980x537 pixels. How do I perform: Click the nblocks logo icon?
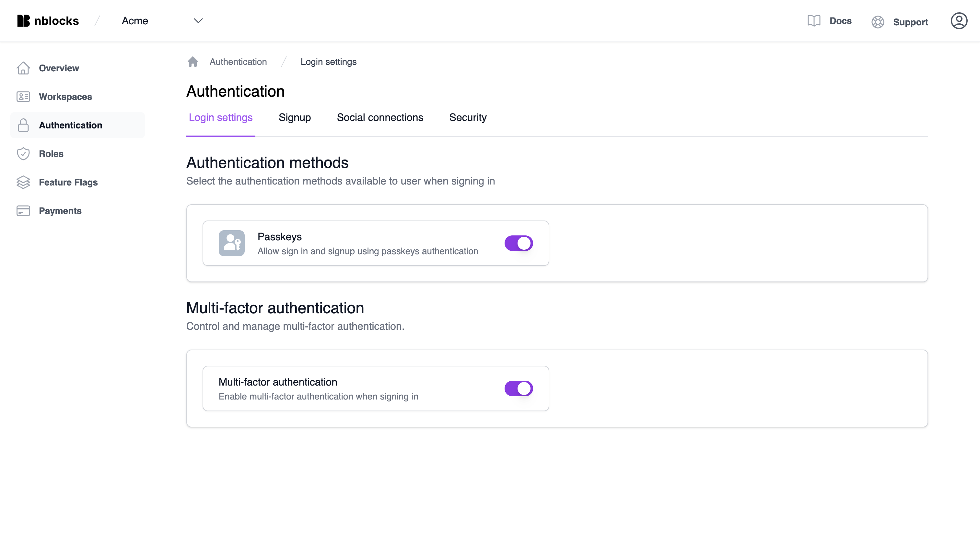coord(24,20)
